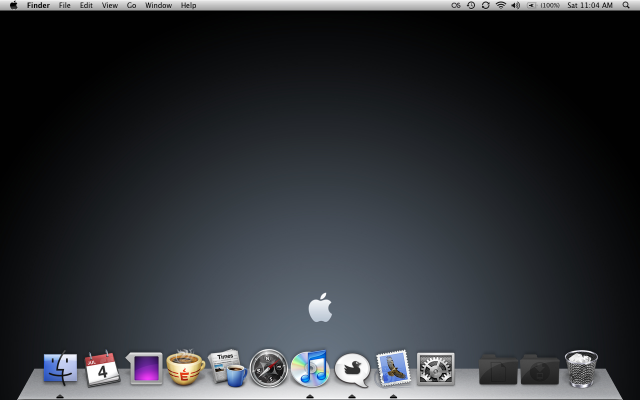Open the View menu
Image resolution: width=640 pixels, height=400 pixels.
click(110, 5)
